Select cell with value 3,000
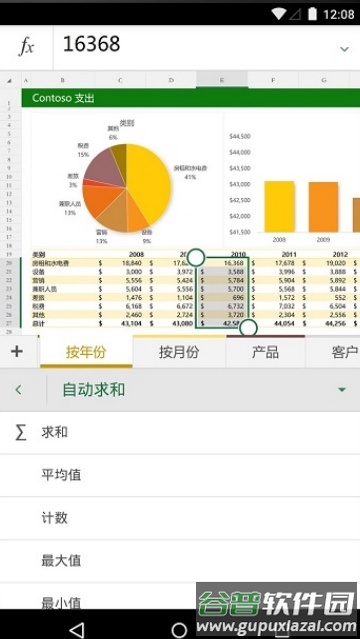This screenshot has width=360, height=639. pos(120,272)
